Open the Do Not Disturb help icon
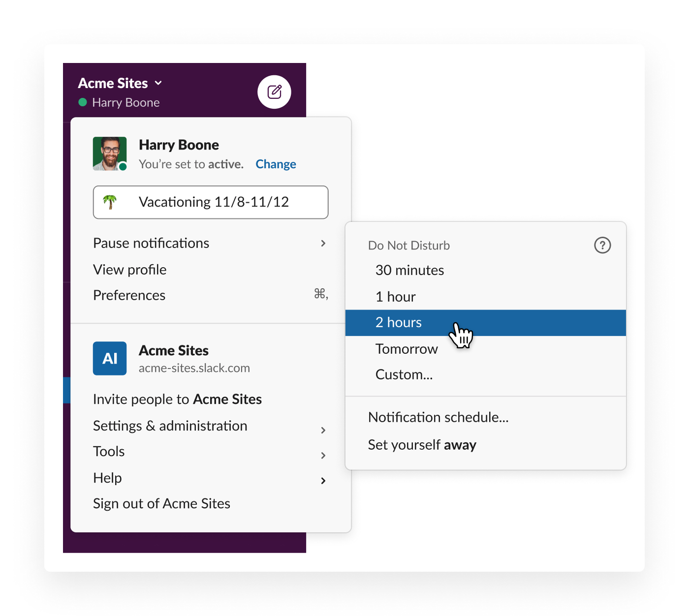689x616 pixels. (602, 245)
